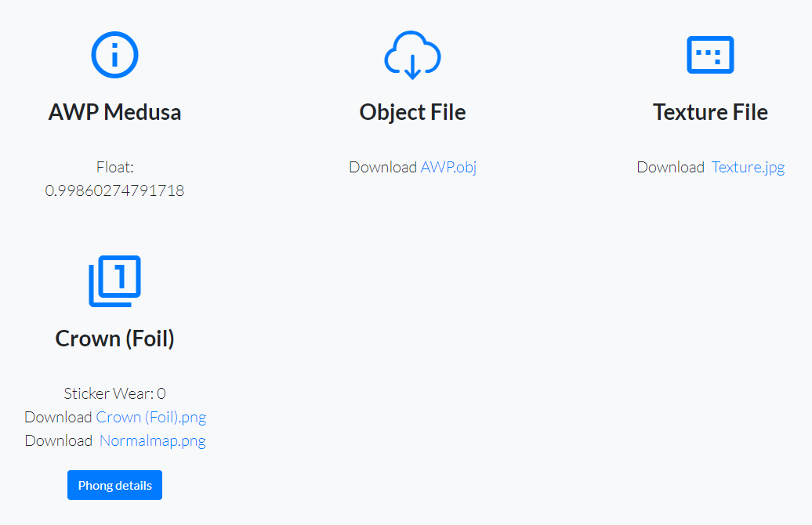812x525 pixels.
Task: Click the Download text before AWP.obj
Action: click(x=382, y=167)
